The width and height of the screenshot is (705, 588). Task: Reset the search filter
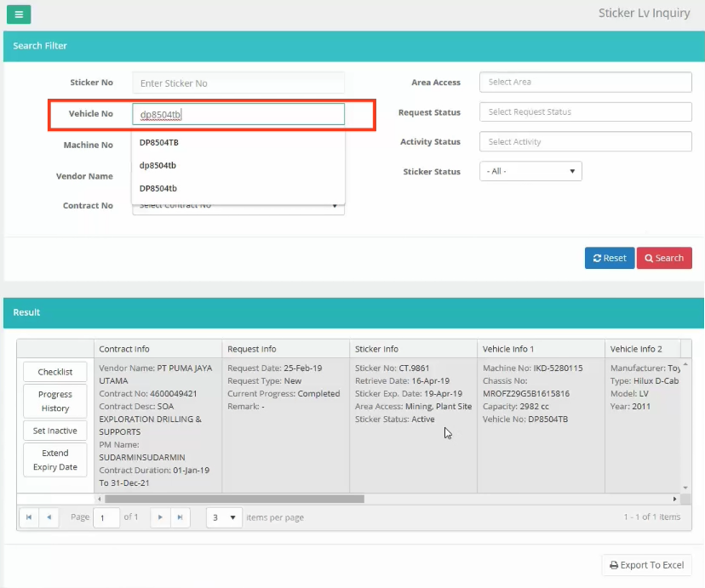tap(609, 258)
